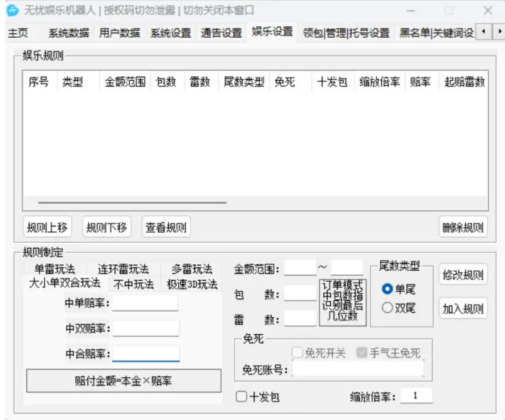Switch to the 系统数据 tab
Screen dimensions: 505x420
67,32
